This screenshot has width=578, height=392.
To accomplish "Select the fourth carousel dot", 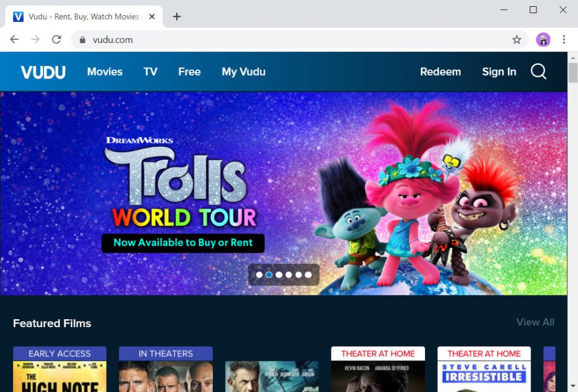I will pos(288,275).
